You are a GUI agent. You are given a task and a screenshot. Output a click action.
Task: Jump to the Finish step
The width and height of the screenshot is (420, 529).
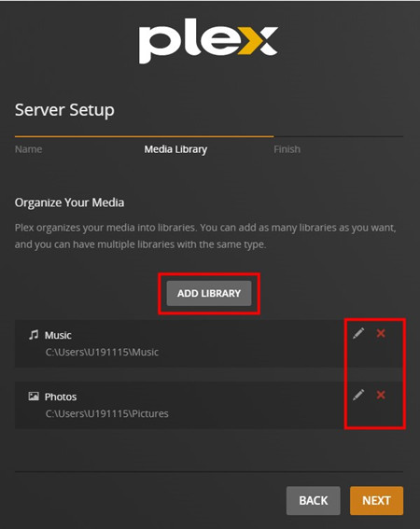(287, 149)
